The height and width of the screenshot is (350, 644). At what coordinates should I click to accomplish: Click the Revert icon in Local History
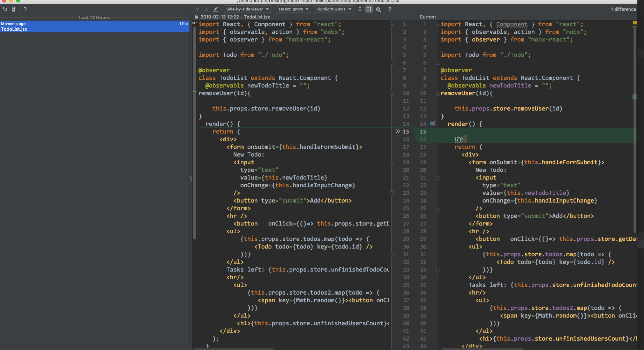[x=5, y=9]
